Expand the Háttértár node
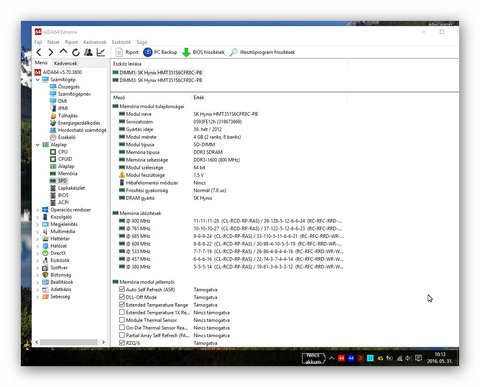Screen dimensions: 480x387 pyautogui.click(x=38, y=239)
